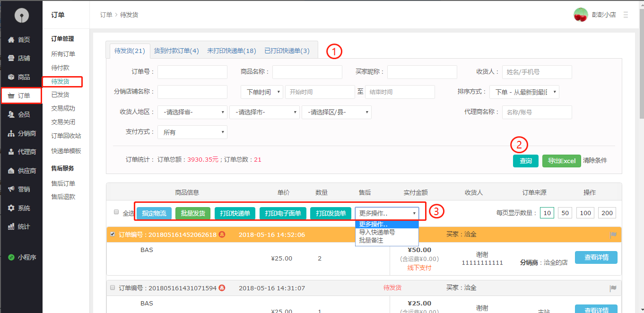Open System (系统) gear icon
This screenshot has height=313, width=644.
(11, 208)
